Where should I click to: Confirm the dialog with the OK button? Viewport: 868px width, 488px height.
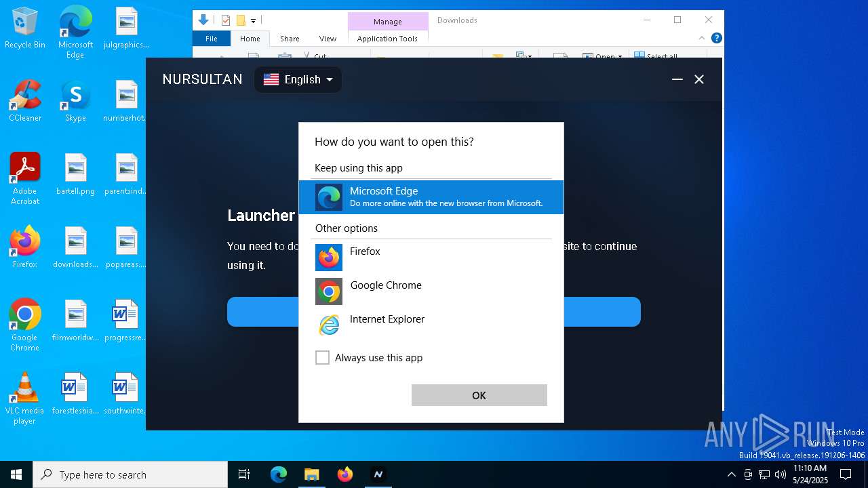click(479, 395)
